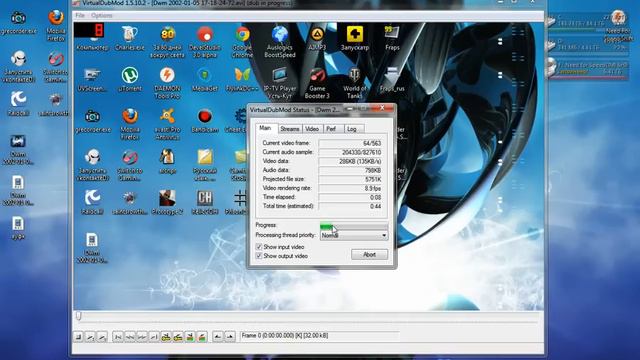Click the Charles.exe icon in the preview

click(x=130, y=38)
